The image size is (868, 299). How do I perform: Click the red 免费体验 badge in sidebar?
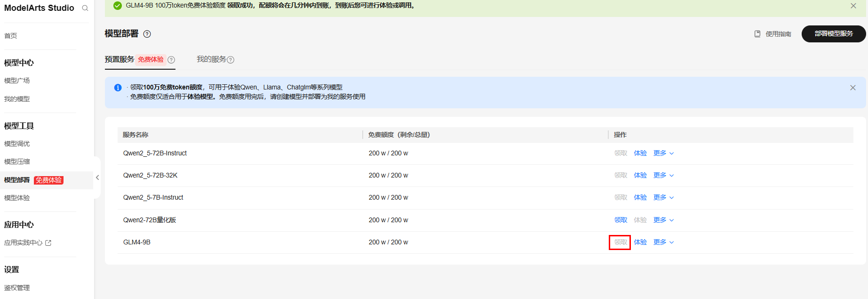[48, 180]
